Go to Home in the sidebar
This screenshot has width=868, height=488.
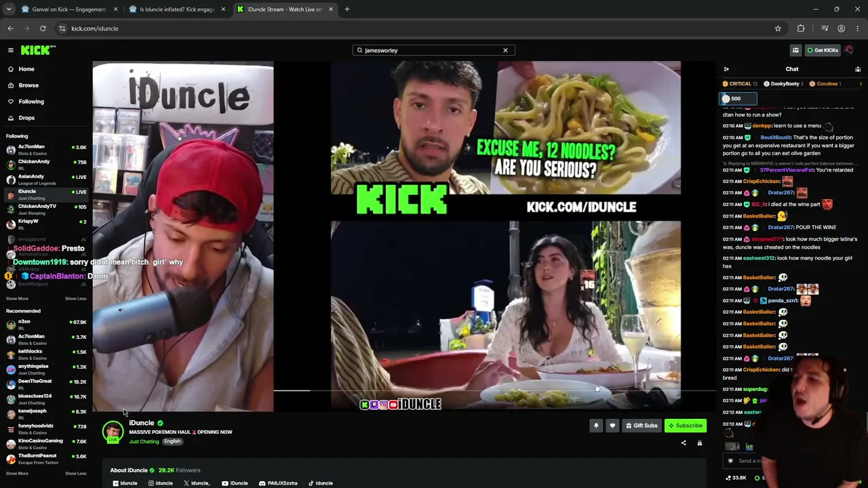(x=26, y=69)
